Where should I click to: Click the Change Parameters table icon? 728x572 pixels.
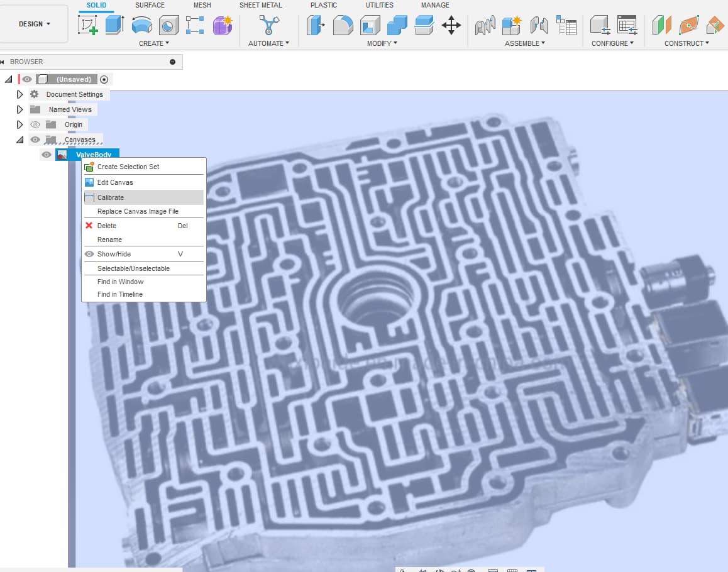coord(627,25)
